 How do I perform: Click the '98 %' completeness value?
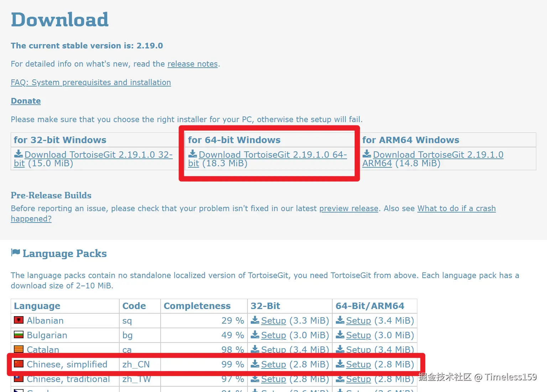pos(233,350)
